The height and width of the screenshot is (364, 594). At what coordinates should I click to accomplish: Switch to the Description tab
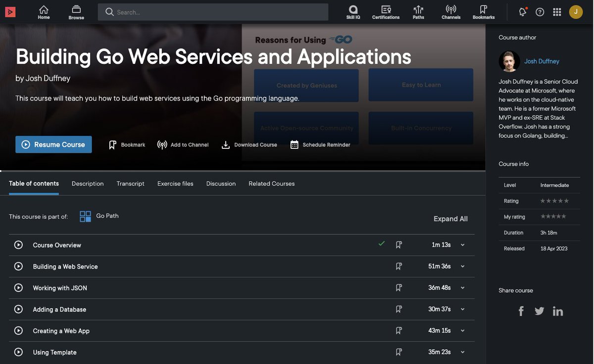pos(88,183)
